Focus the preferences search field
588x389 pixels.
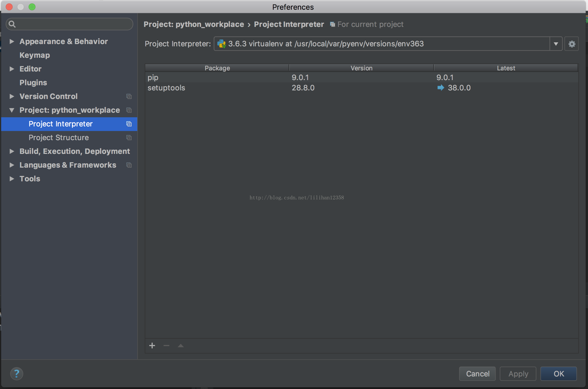[x=69, y=24]
